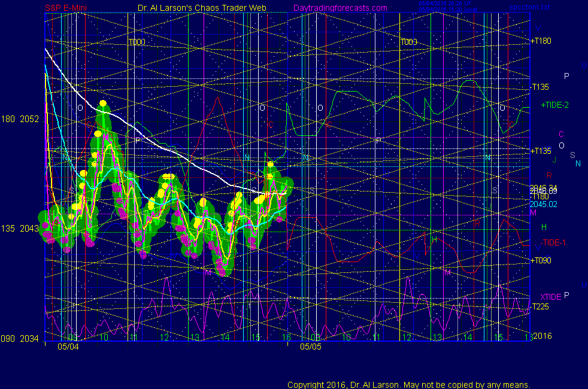Click the "spcctom.txt" file name label

click(x=529, y=7)
